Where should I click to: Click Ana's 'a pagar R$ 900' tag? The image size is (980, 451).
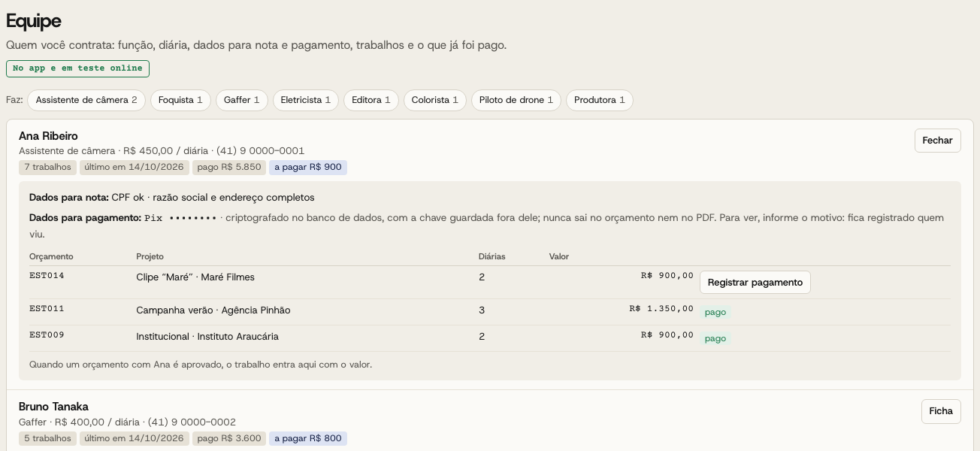click(x=308, y=168)
